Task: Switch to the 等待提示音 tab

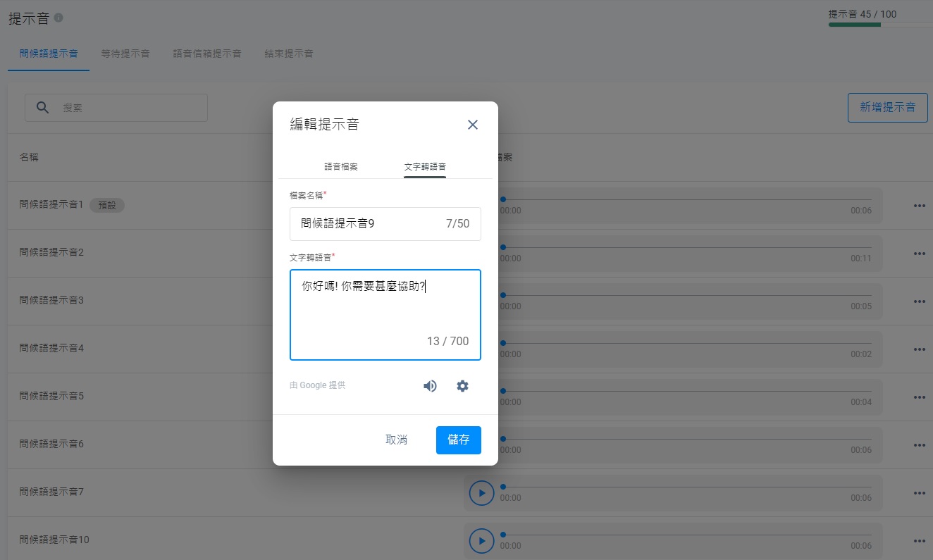Action: (125, 53)
